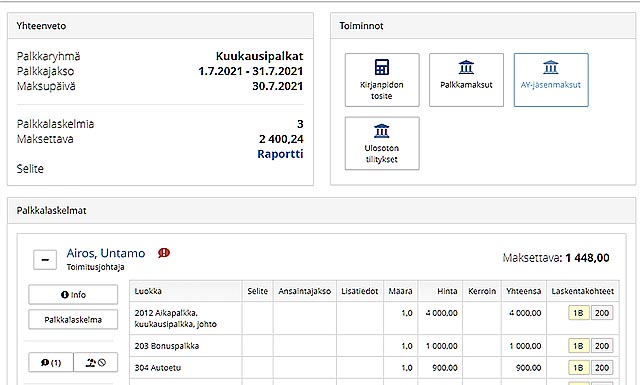640x385 pixels.
Task: Collapse the Airos, Untamo payslip with minus button
Action: (x=45, y=260)
